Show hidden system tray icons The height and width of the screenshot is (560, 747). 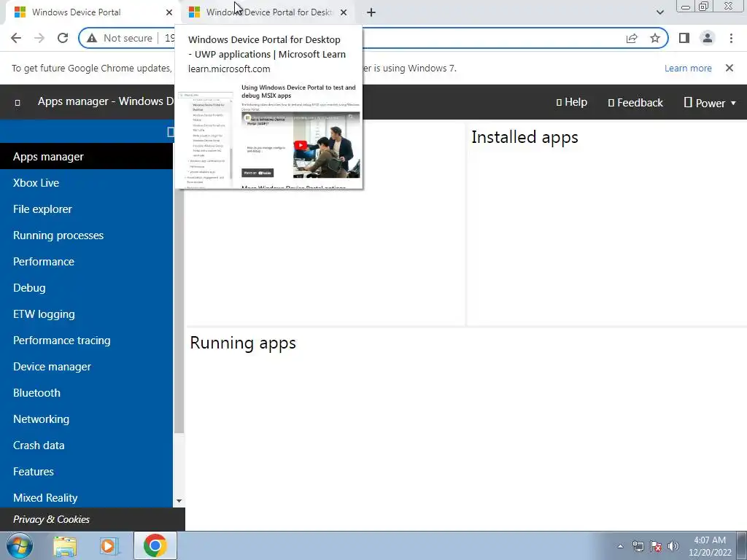point(620,546)
